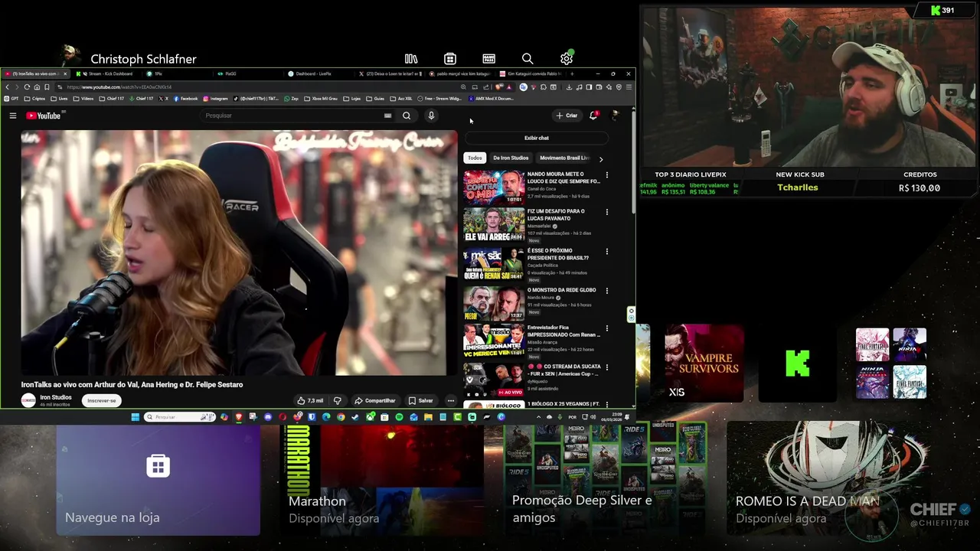980x551 pixels.
Task: Open the YouTube hamburger guide menu
Action: (x=12, y=116)
